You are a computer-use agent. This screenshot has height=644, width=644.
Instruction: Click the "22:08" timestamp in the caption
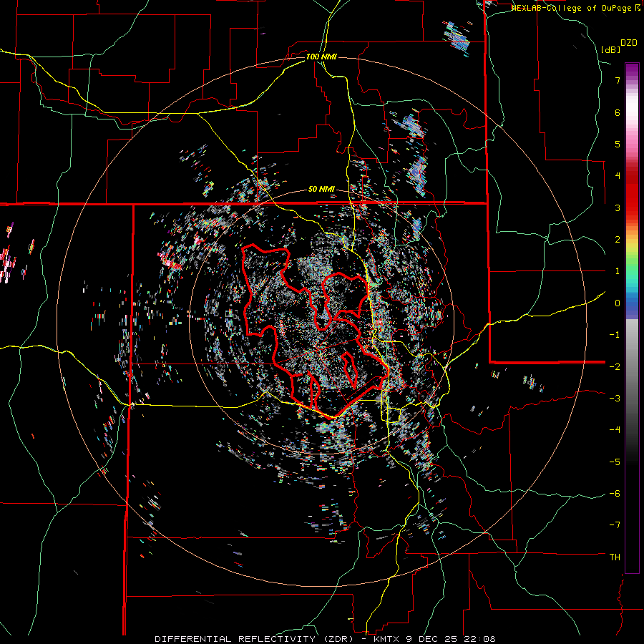479,639
